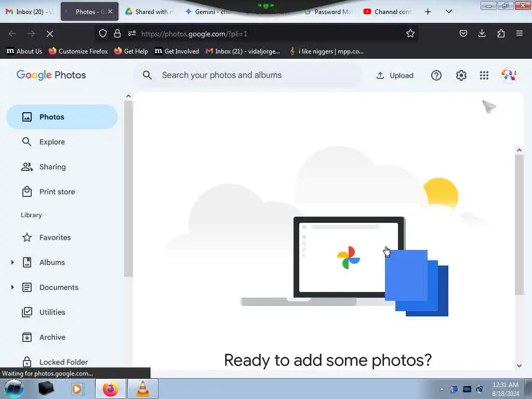Click the Archive sidebar icon
The height and width of the screenshot is (399, 532).
[x=27, y=337]
